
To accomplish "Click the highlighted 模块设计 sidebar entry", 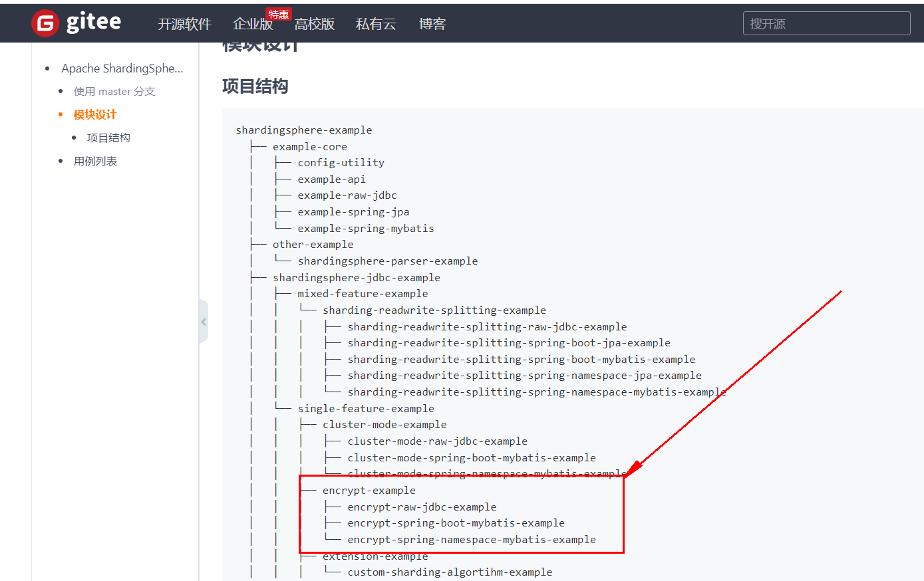I will 94,114.
